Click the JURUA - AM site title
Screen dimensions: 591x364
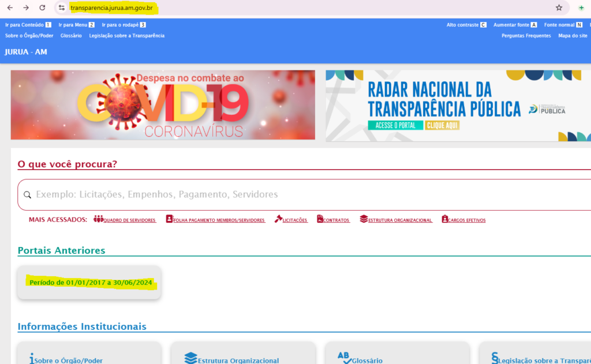(x=26, y=52)
